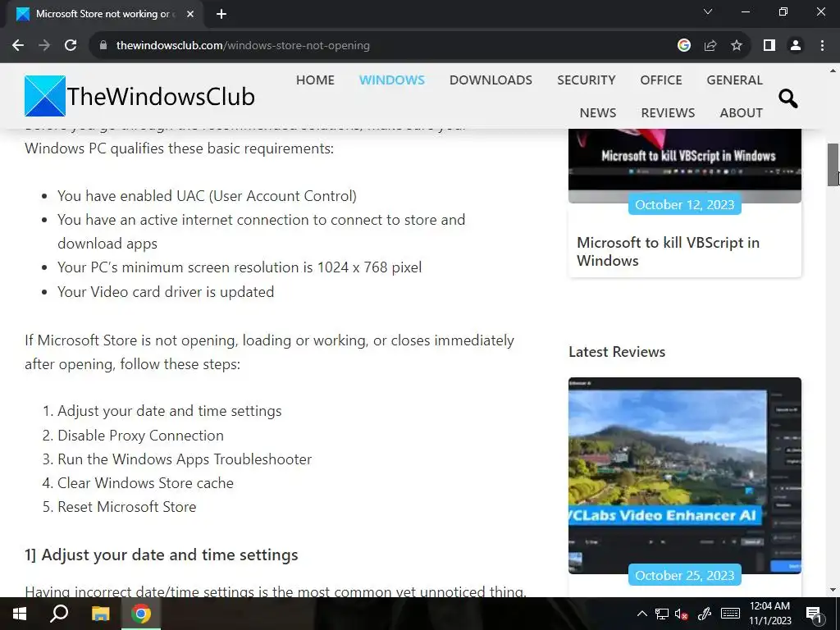The height and width of the screenshot is (630, 840).
Task: Click 'Run the Windows Apps Troubleshooter' item
Action: pyautogui.click(x=185, y=459)
